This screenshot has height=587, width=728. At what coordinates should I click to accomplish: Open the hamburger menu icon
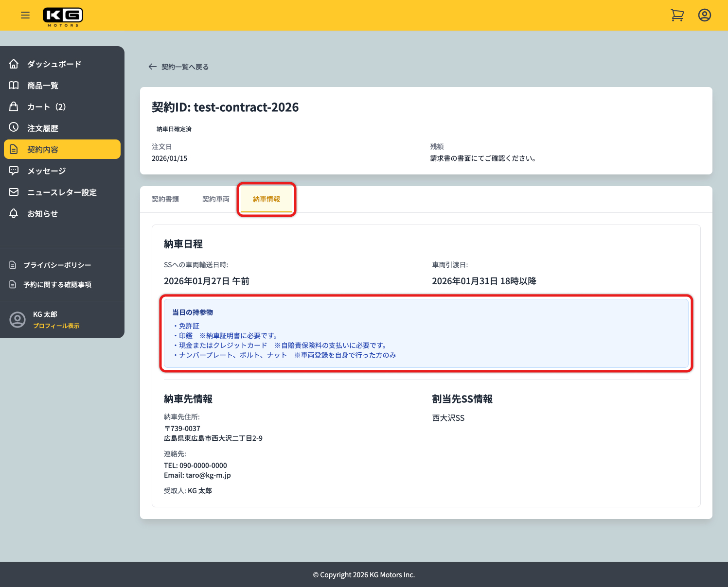pyautogui.click(x=25, y=15)
